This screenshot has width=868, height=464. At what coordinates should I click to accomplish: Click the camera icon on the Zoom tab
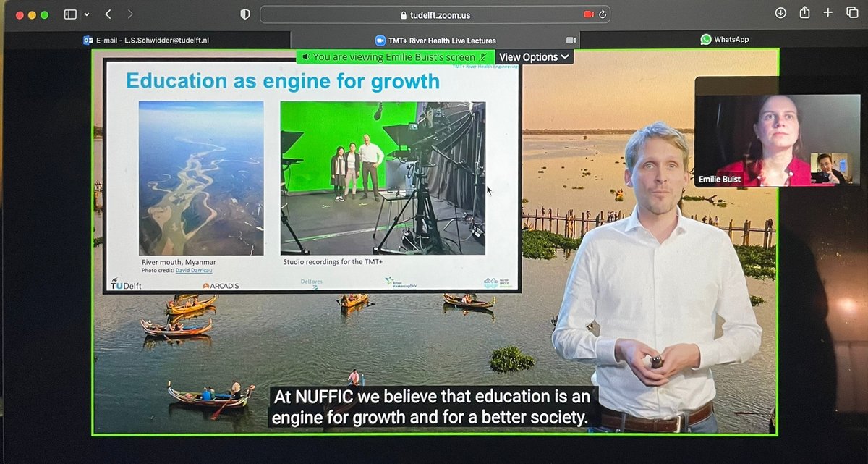coord(571,41)
